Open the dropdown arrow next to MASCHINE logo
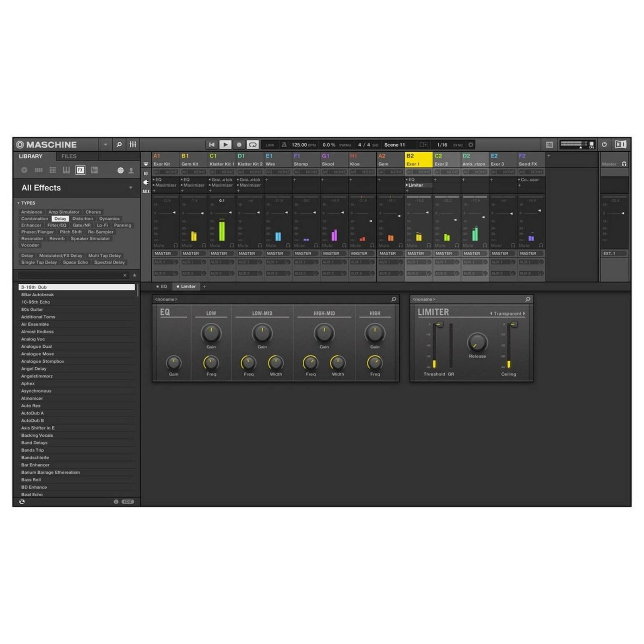Screen dimensions: 644x644 pyautogui.click(x=105, y=144)
